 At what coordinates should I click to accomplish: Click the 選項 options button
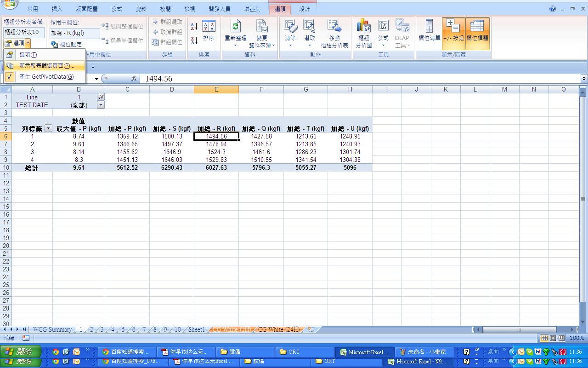(x=15, y=43)
